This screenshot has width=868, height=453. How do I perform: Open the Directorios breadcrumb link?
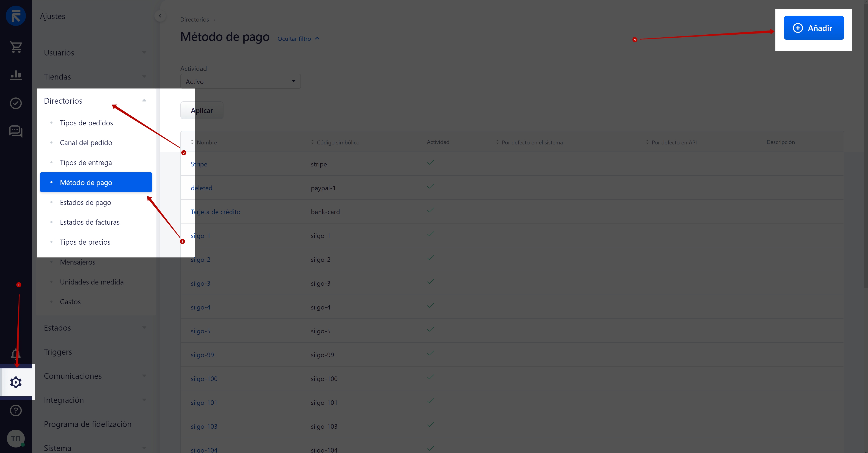point(194,19)
